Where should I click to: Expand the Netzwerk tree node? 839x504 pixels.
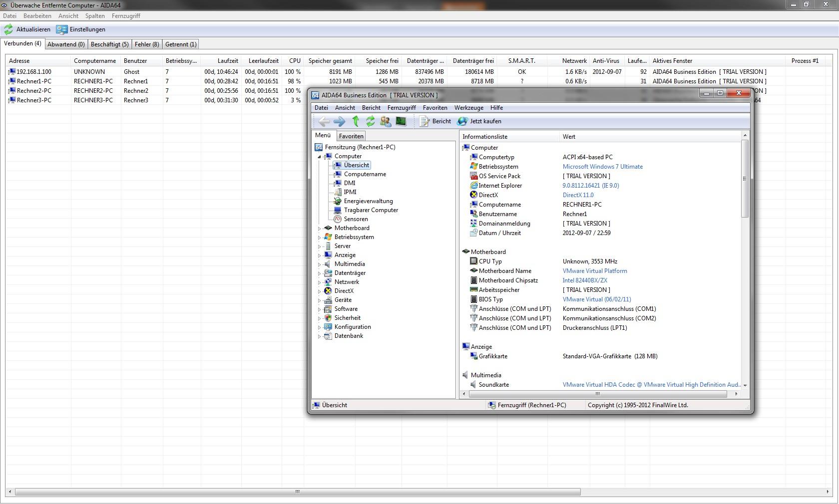320,282
